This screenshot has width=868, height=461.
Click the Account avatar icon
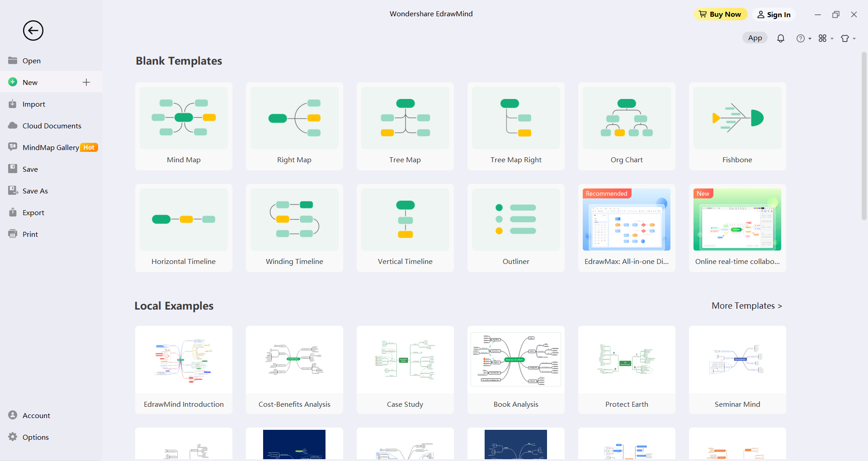pyautogui.click(x=13, y=415)
